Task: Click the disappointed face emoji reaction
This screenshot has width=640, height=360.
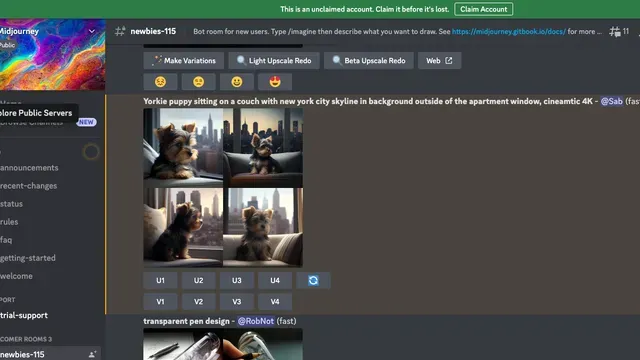Action: click(198, 82)
